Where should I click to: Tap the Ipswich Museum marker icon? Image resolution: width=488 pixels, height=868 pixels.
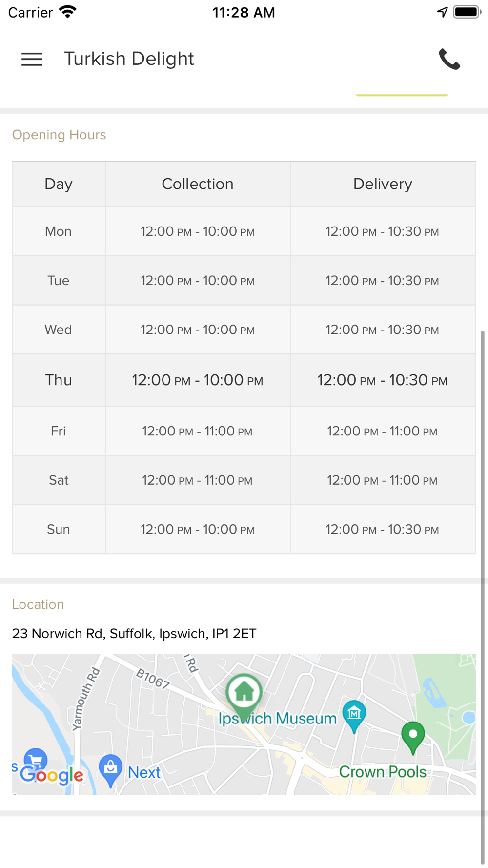coord(354,716)
